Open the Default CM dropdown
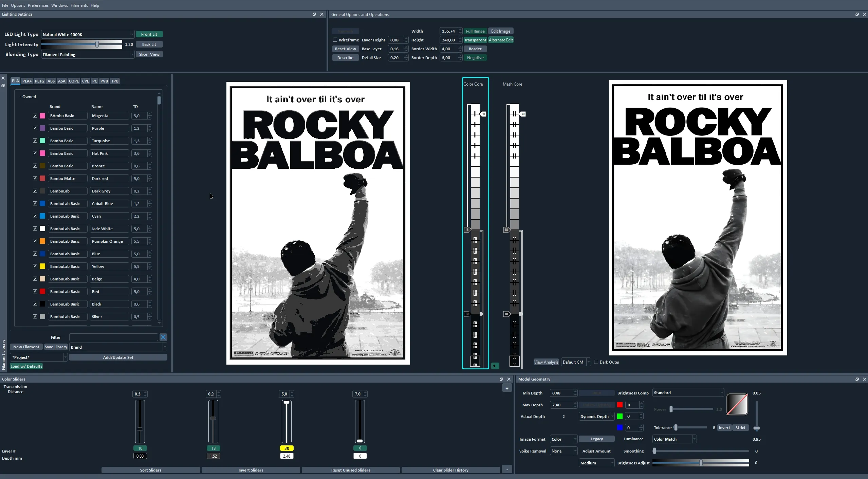The width and height of the screenshot is (868, 479). (576, 362)
